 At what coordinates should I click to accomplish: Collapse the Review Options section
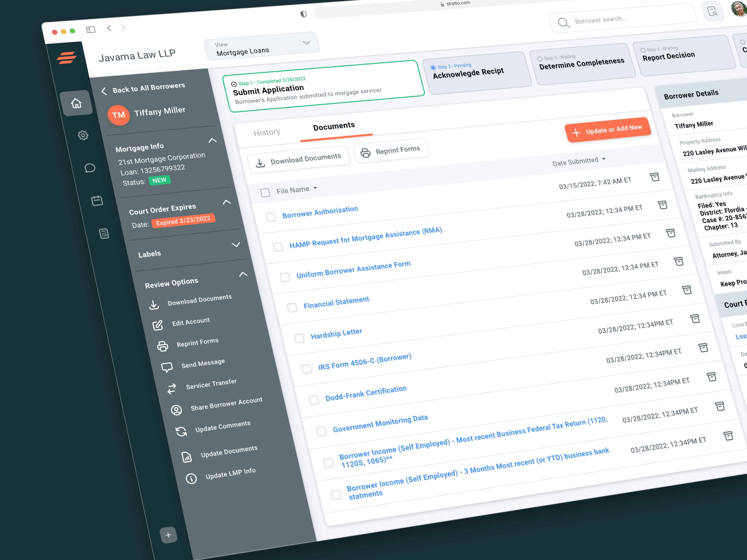(x=243, y=274)
